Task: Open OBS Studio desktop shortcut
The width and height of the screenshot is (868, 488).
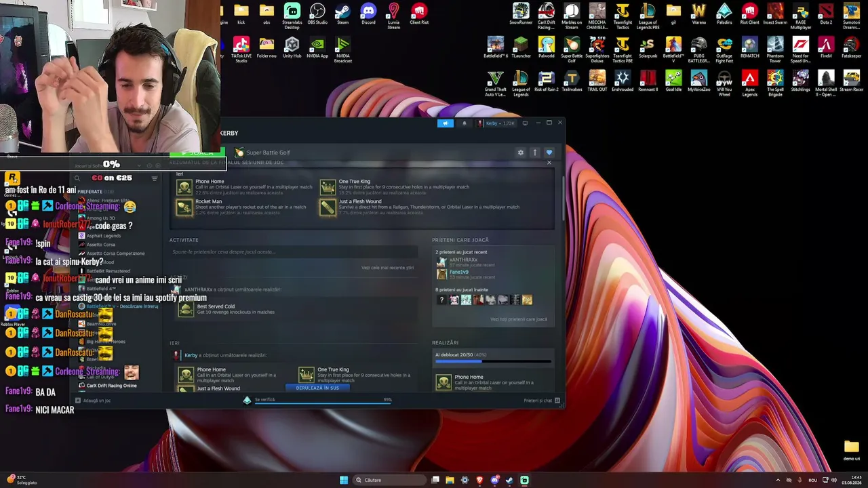Action: pyautogui.click(x=317, y=14)
